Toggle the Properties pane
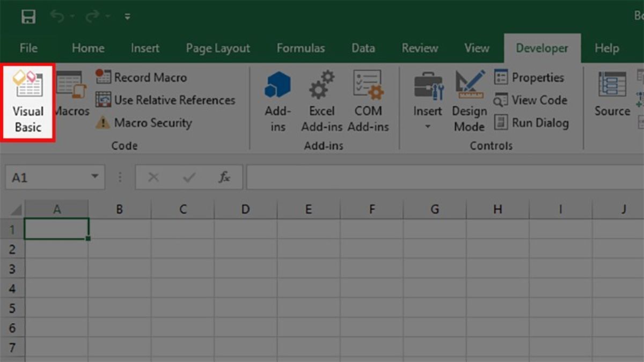 pos(533,77)
